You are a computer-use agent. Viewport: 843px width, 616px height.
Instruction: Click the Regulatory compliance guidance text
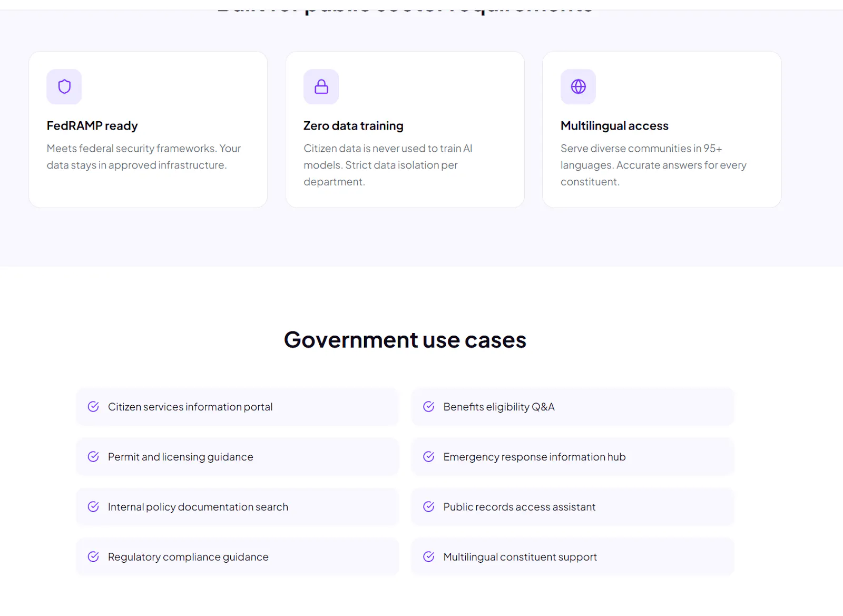coord(188,557)
